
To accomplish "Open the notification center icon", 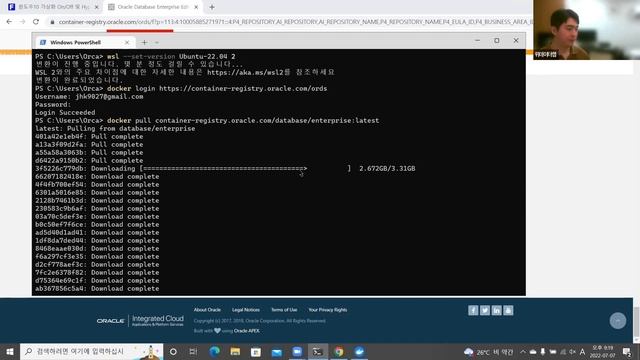I will pyautogui.click(x=627, y=351).
